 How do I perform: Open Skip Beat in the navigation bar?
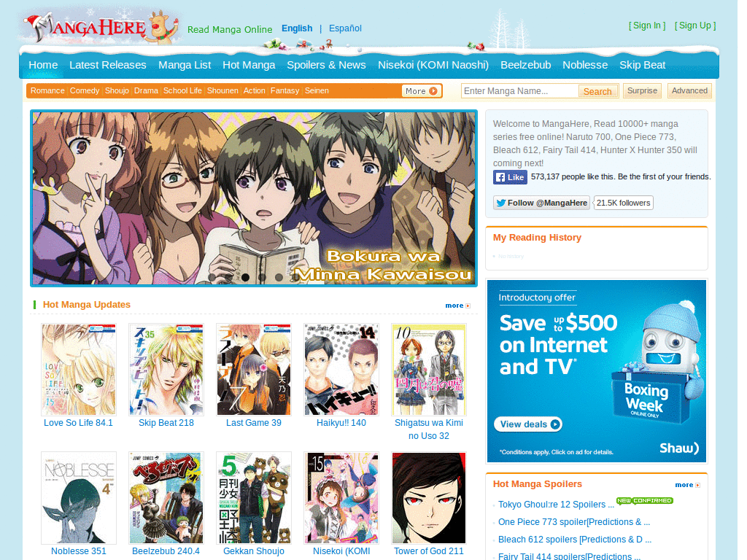point(642,65)
